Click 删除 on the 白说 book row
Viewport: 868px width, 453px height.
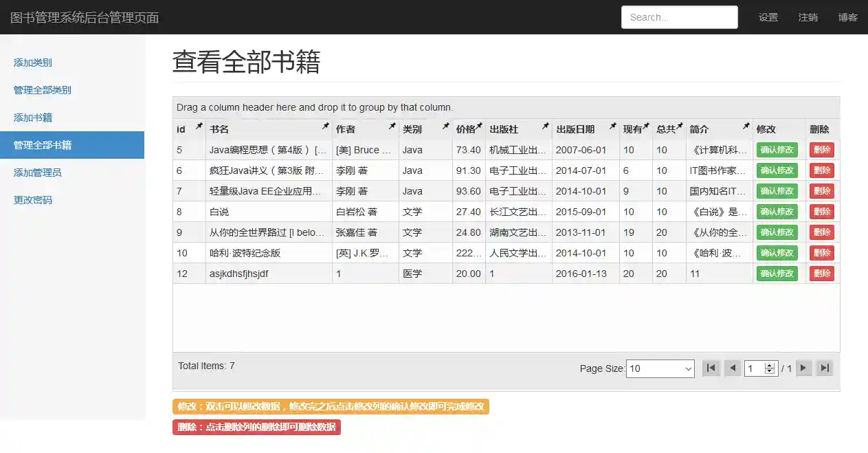coord(822,211)
